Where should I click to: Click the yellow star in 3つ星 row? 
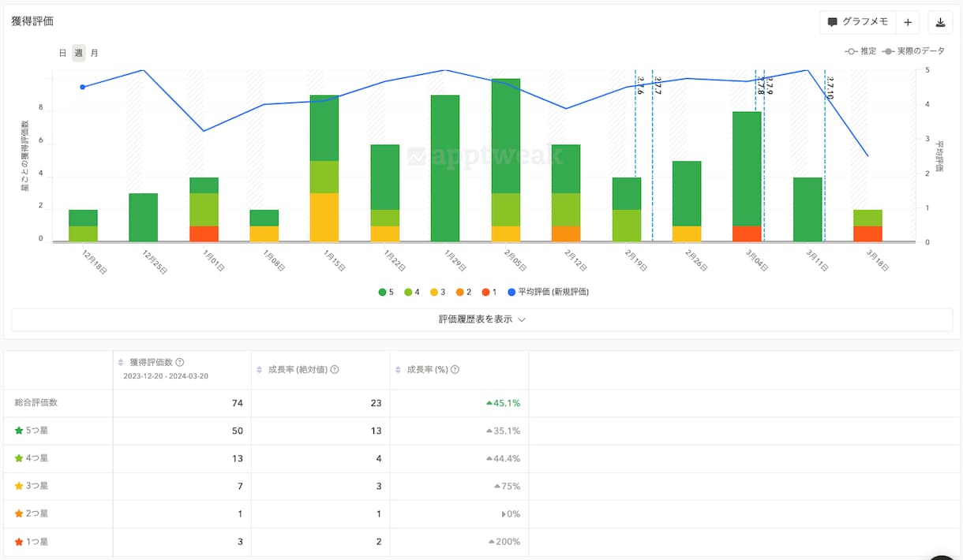[19, 486]
